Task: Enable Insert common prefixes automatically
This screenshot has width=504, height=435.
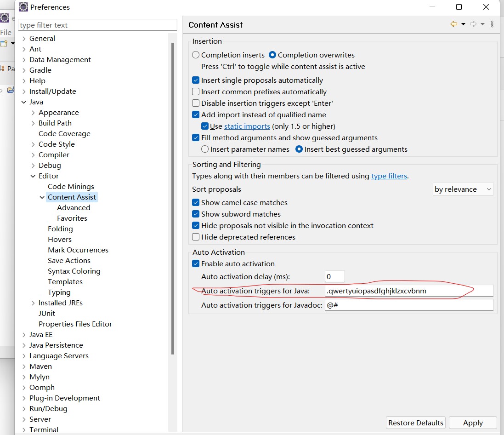Action: click(x=195, y=92)
